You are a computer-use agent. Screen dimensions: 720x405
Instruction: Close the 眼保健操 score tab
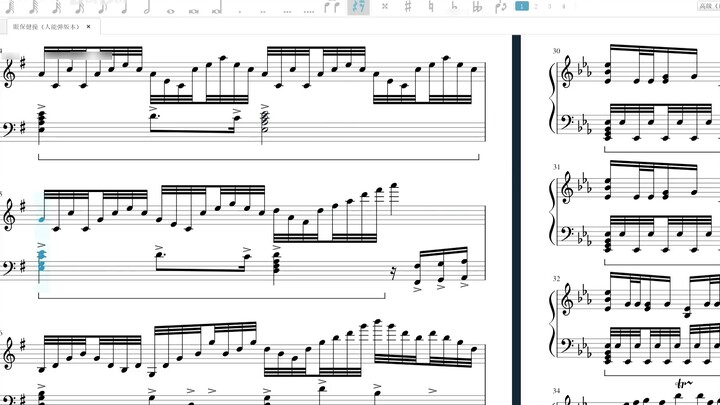tap(89, 27)
